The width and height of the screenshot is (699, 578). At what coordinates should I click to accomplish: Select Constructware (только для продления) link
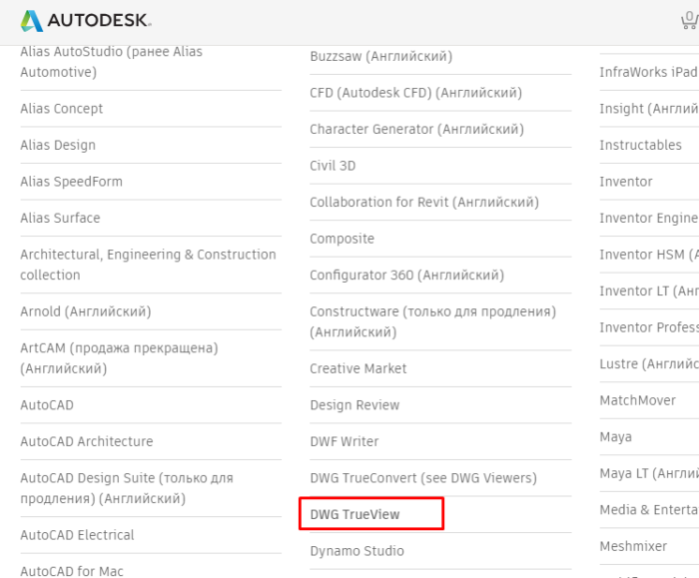(433, 322)
